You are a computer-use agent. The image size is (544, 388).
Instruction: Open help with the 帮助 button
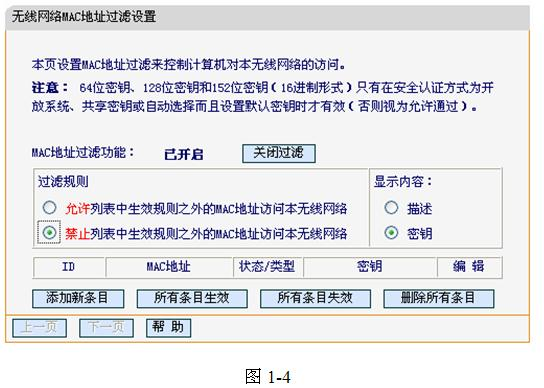168,328
